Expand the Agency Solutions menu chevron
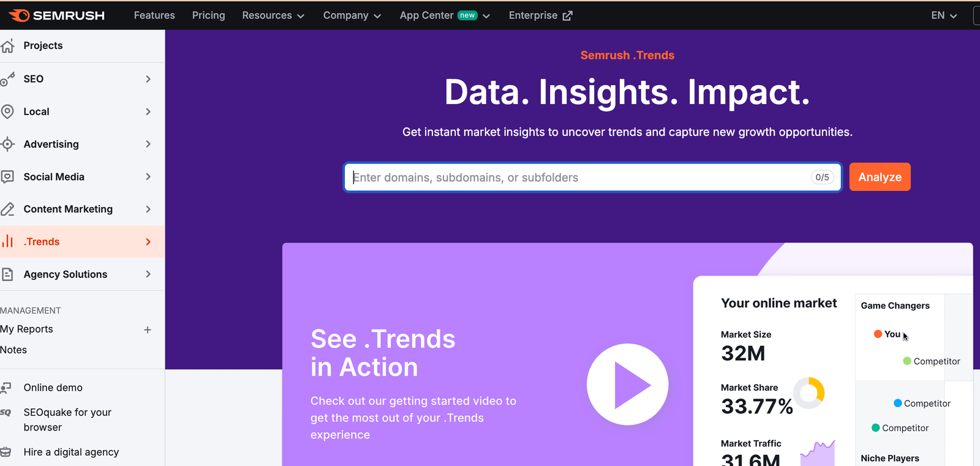This screenshot has height=466, width=980. [148, 274]
